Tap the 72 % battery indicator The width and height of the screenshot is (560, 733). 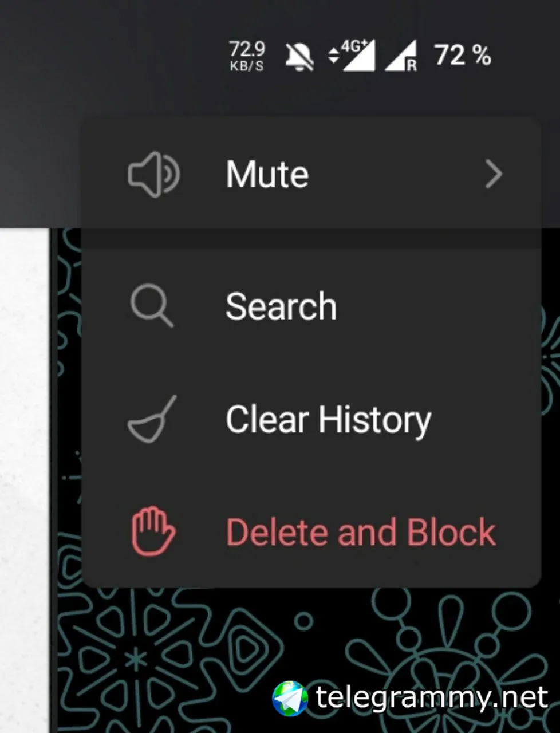click(463, 56)
